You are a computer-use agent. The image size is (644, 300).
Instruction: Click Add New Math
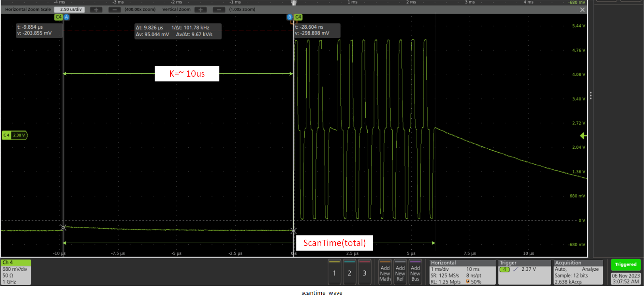(x=385, y=273)
